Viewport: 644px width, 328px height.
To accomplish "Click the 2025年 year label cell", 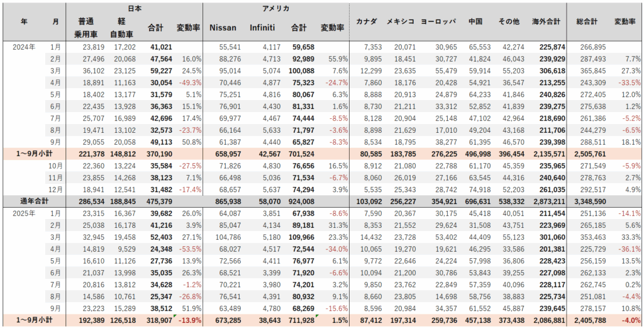I will point(25,213).
